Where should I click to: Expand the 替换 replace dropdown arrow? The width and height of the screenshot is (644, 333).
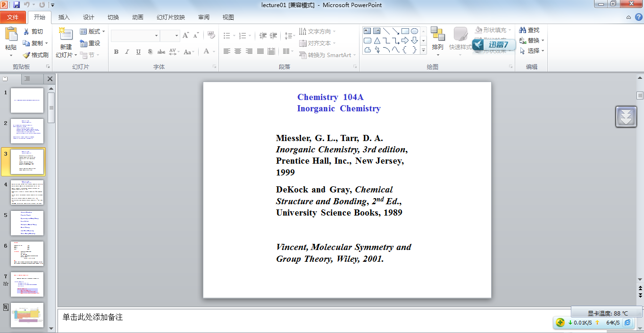coord(543,41)
